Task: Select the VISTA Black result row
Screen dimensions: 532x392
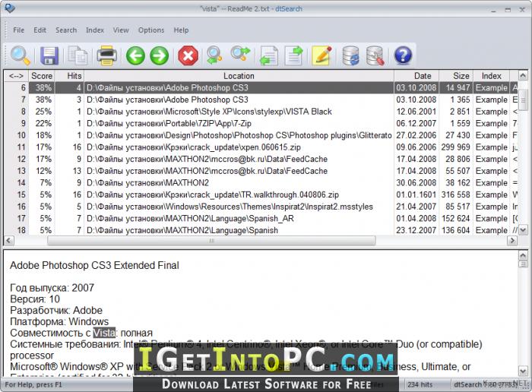Action: pyautogui.click(x=261, y=112)
